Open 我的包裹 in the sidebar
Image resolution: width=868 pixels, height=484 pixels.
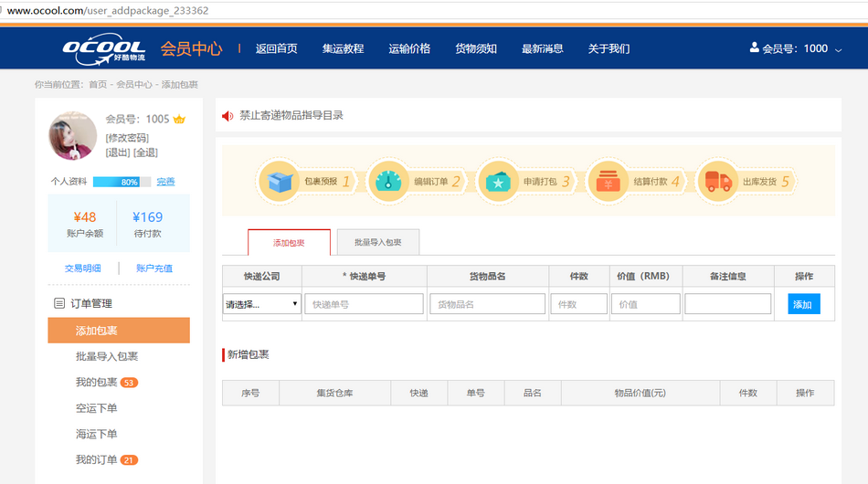[x=97, y=382]
